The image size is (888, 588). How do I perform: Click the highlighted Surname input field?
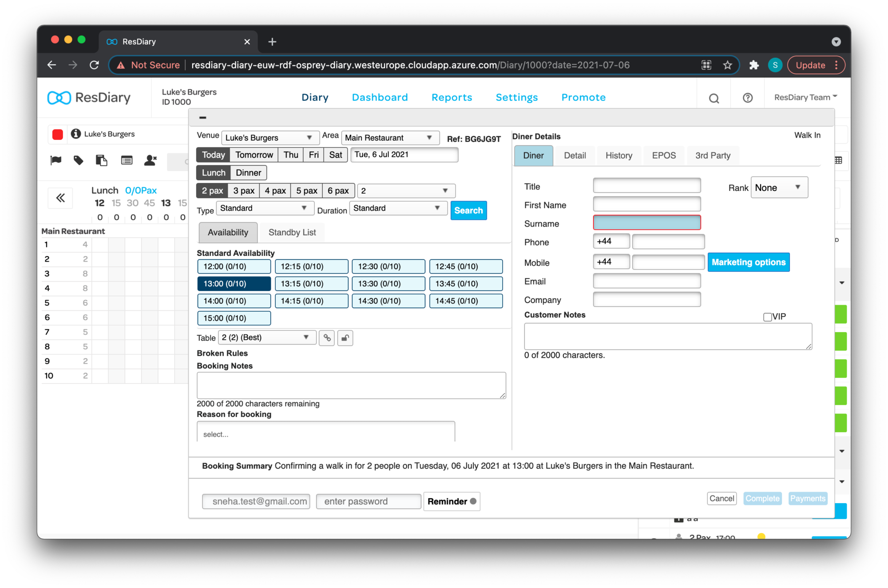pos(646,223)
